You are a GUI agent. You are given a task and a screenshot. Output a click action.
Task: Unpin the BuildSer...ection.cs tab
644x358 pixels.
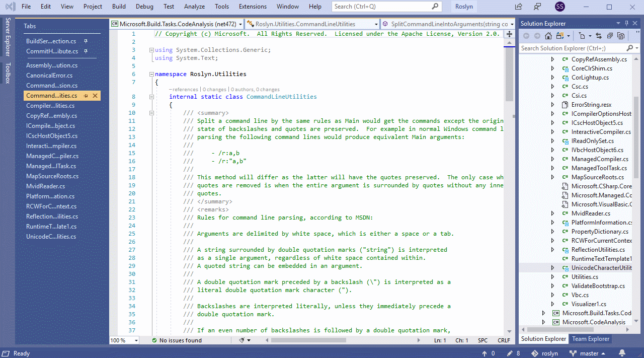[x=86, y=41]
